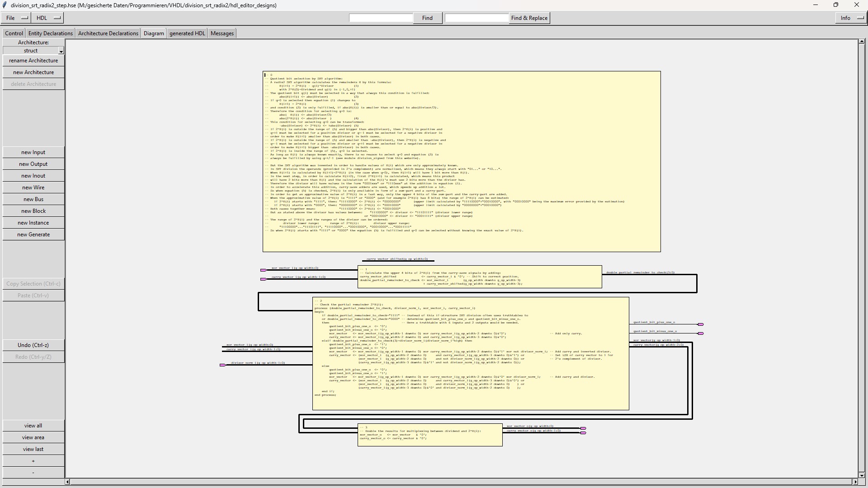Viewport: 868px width, 488px height.
Task: Click the xor_vector_i input port connector
Action: (263, 270)
